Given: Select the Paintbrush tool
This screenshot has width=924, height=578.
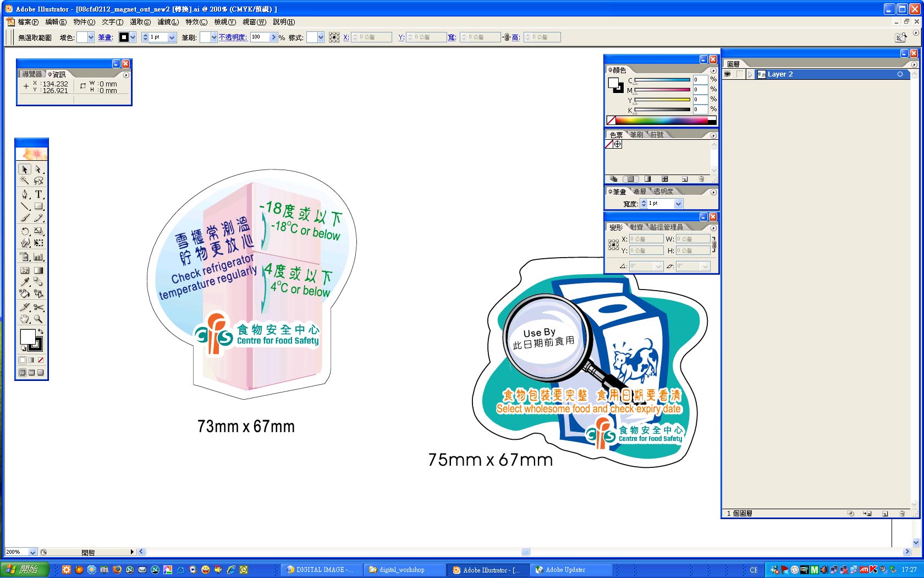Looking at the screenshot, I should coord(24,218).
